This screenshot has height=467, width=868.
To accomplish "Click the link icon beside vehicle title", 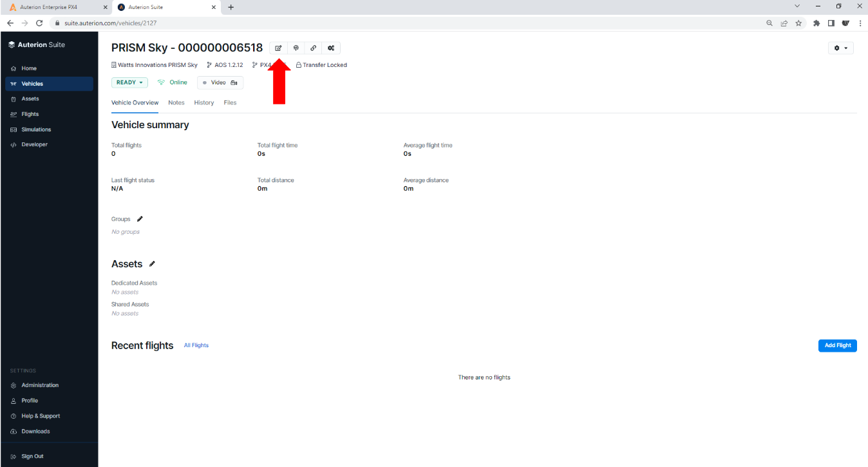I will (x=313, y=48).
